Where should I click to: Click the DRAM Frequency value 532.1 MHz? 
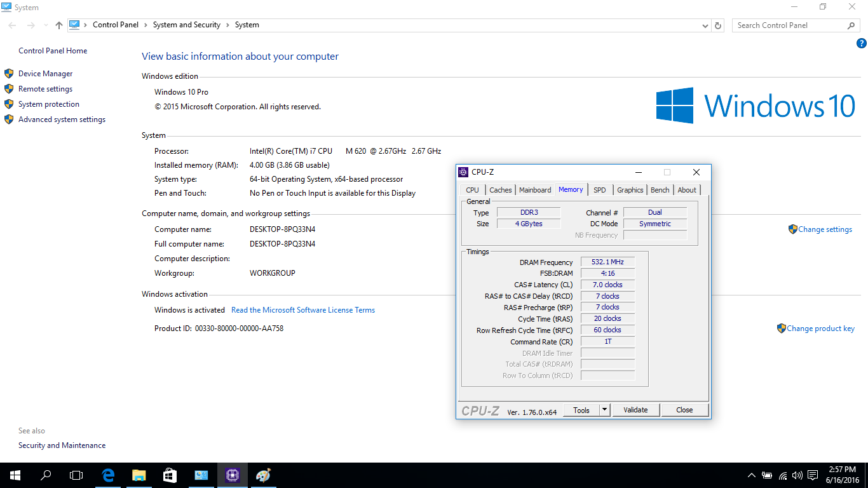[x=607, y=262]
